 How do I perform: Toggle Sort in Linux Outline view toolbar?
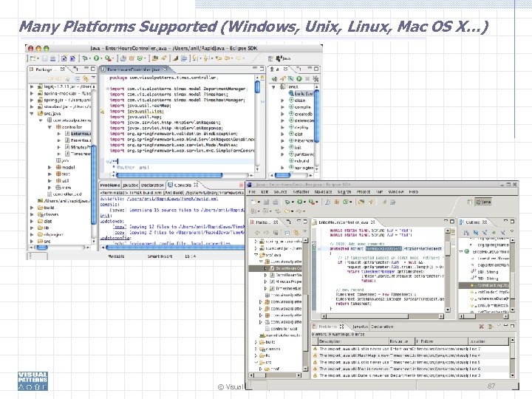[466, 233]
